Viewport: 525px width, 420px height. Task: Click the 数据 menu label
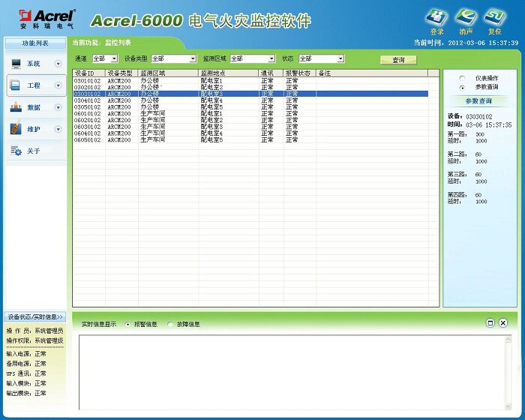[x=34, y=107]
